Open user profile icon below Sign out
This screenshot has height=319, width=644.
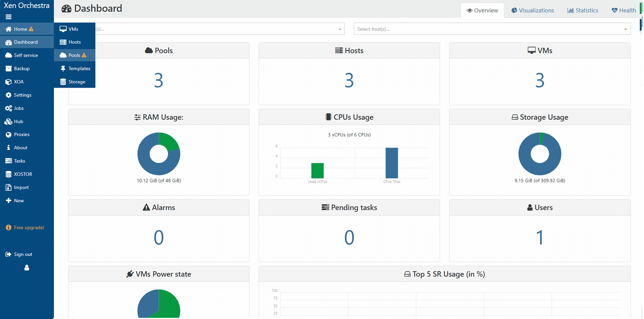(x=27, y=268)
